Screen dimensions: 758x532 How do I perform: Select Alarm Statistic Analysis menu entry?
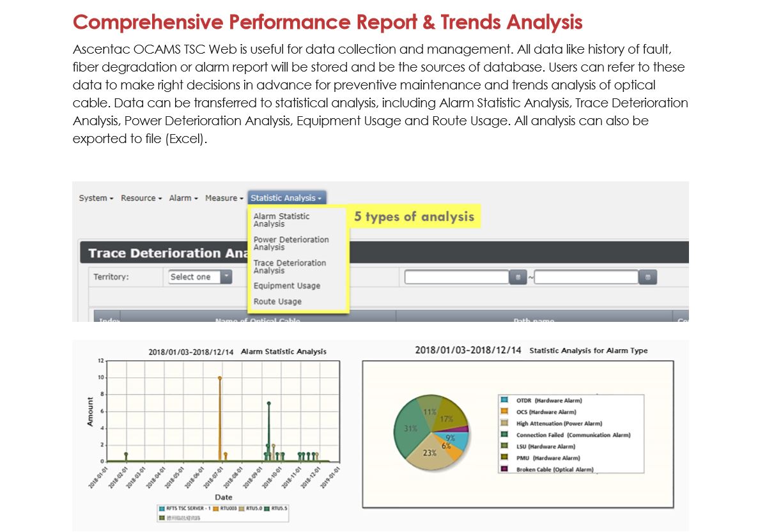point(281,220)
